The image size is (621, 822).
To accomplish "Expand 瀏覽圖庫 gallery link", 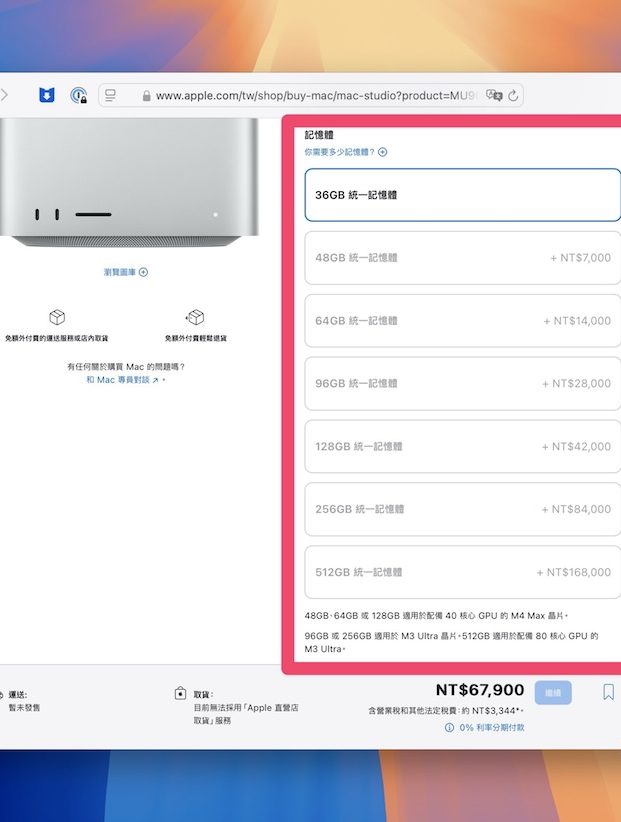I will (126, 272).
